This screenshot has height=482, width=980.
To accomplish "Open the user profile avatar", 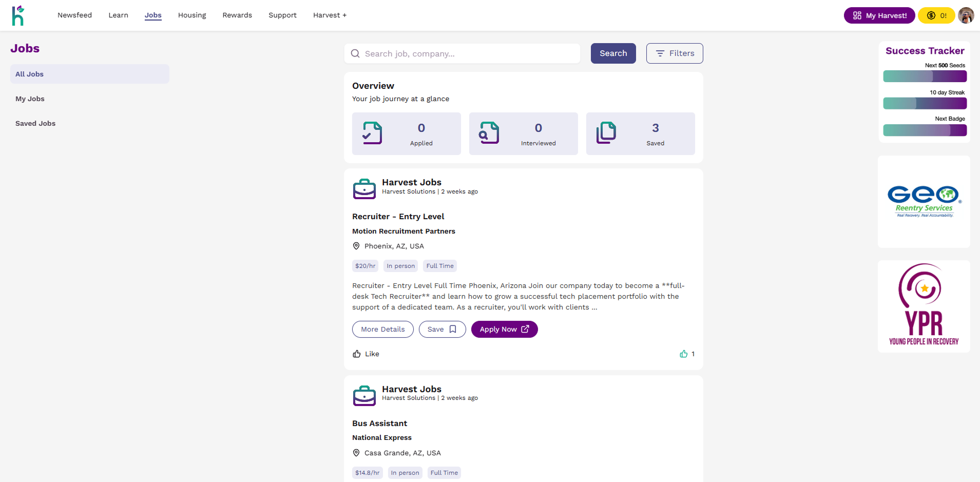I will pyautogui.click(x=966, y=15).
